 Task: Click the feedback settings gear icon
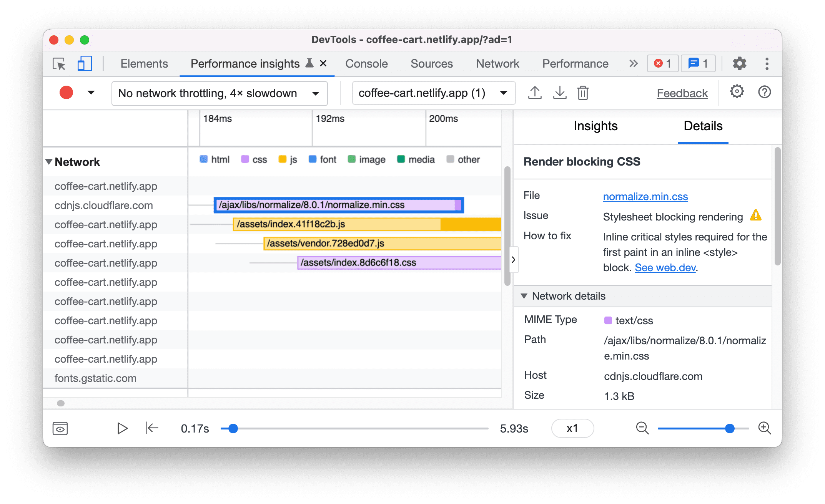pyautogui.click(x=735, y=93)
